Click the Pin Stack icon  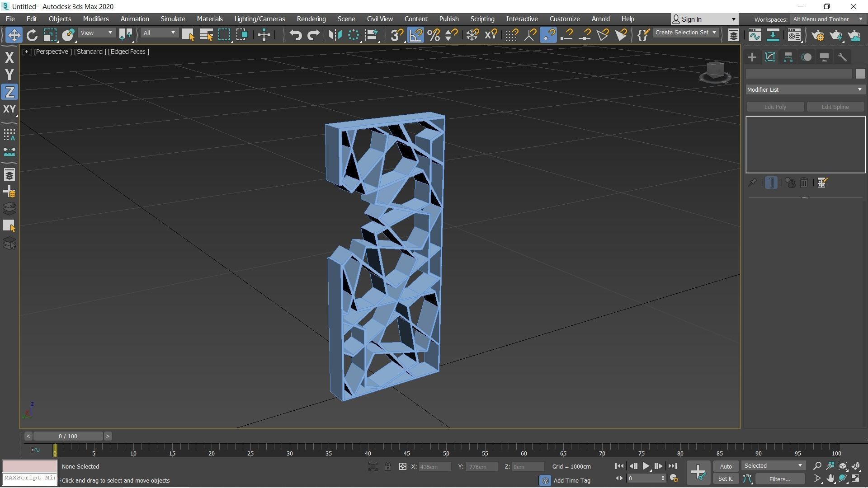(752, 183)
